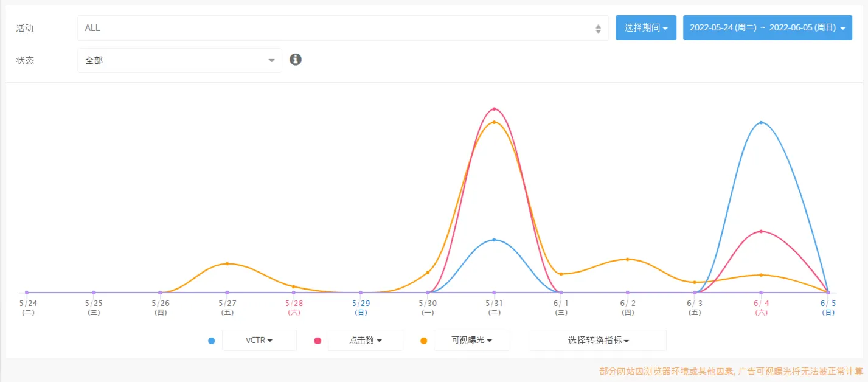Open the 可视曝光 metric dropdown
868x382 pixels.
click(x=471, y=341)
